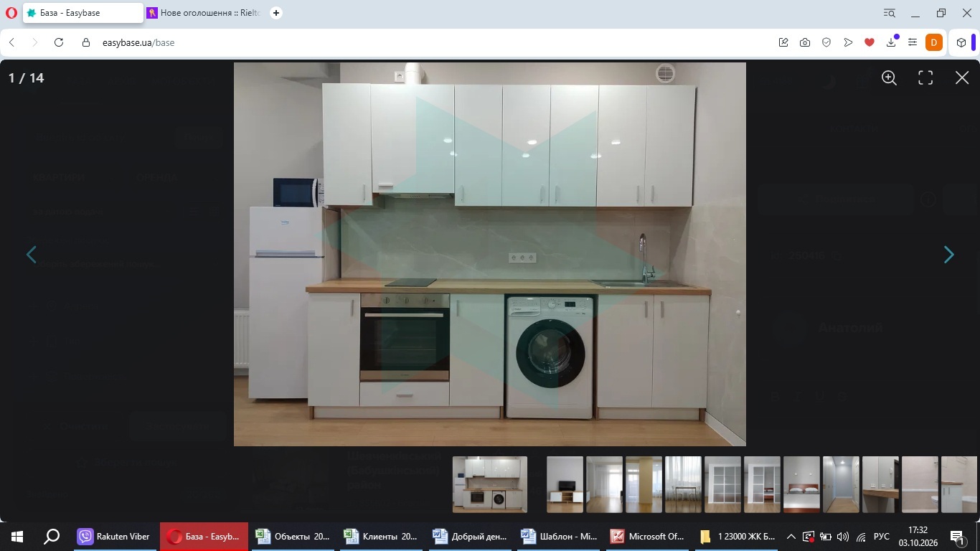The width and height of the screenshot is (980, 551).
Task: Click the easybase.ua/base address field
Action: pos(138,42)
